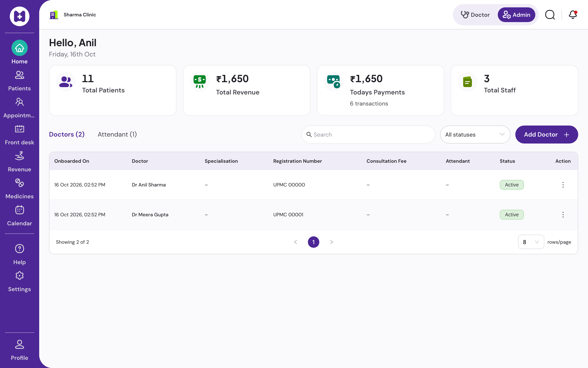Click the Dr Anil Sharma name
The height and width of the screenshot is (368, 588).
[149, 185]
